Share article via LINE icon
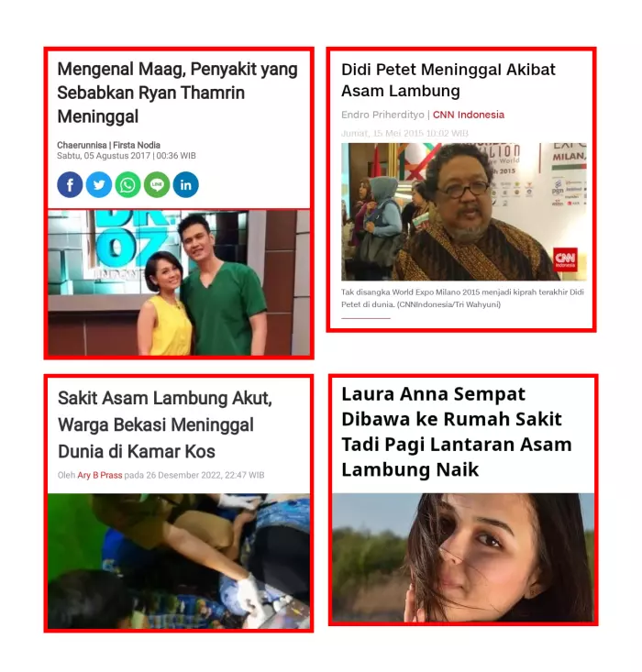The height and width of the screenshot is (672, 642). [157, 184]
